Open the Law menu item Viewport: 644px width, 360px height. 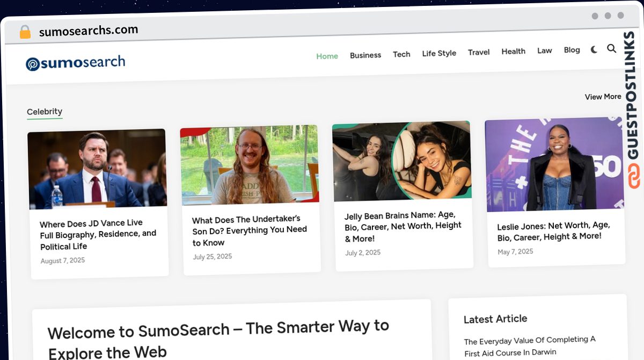pos(544,51)
